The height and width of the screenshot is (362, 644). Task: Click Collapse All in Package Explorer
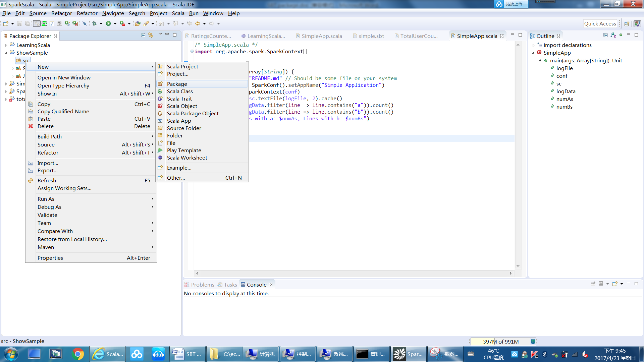143,35
